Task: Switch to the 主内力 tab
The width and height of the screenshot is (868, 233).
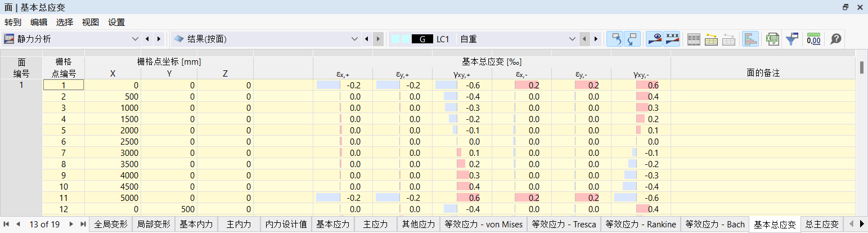Action: (x=239, y=224)
